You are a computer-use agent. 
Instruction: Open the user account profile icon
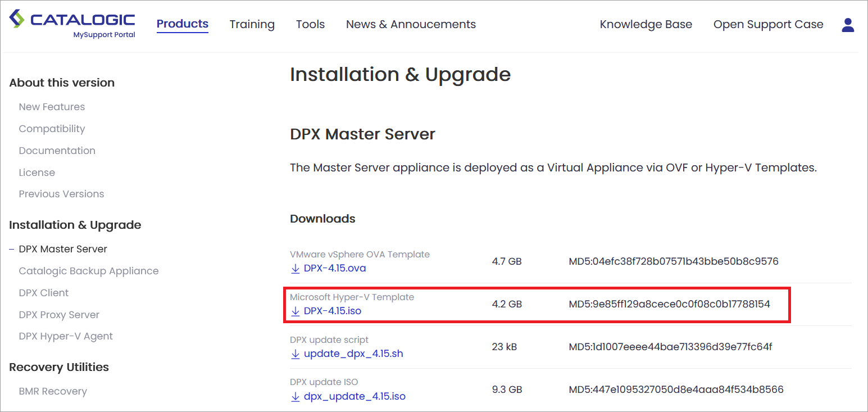(x=848, y=25)
